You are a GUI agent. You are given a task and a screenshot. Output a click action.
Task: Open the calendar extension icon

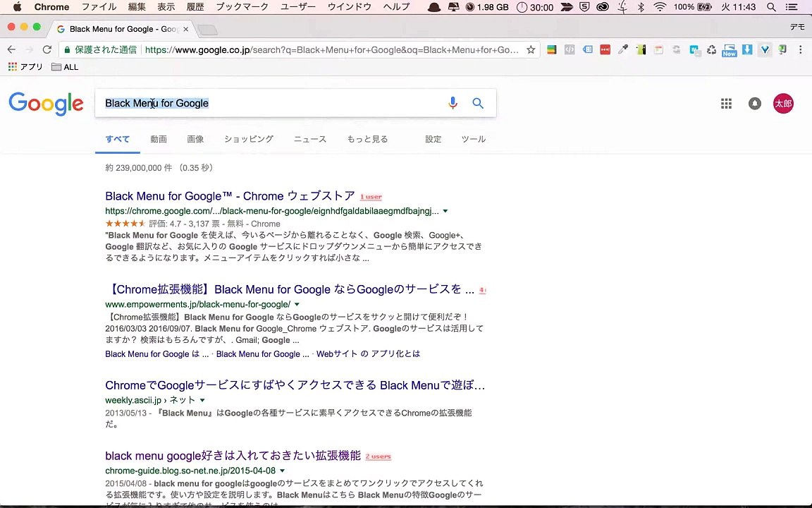point(658,50)
